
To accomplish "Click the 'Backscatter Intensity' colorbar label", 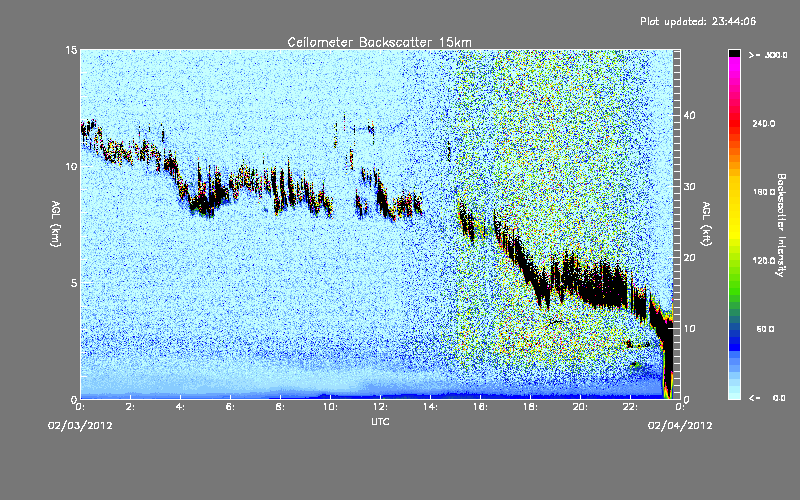I will (x=781, y=225).
